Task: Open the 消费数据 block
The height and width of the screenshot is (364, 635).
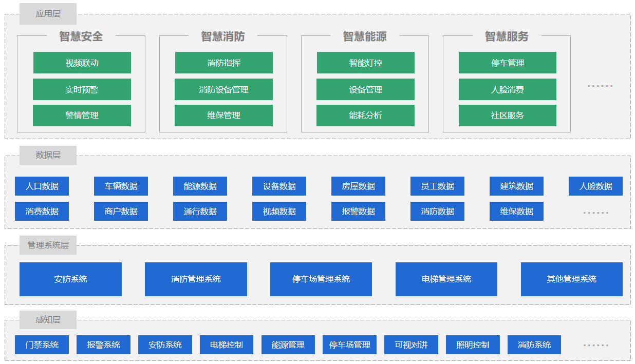Action: pyautogui.click(x=42, y=212)
